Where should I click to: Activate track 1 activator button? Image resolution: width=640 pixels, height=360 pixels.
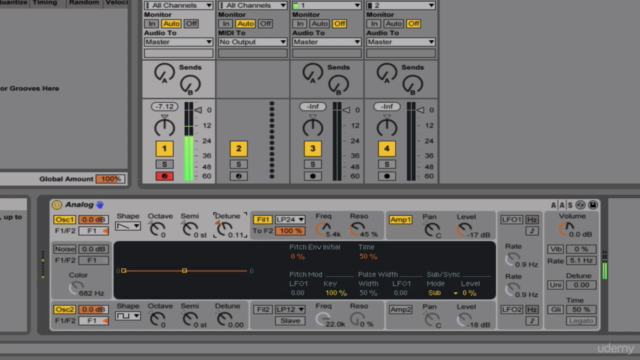coord(164,149)
